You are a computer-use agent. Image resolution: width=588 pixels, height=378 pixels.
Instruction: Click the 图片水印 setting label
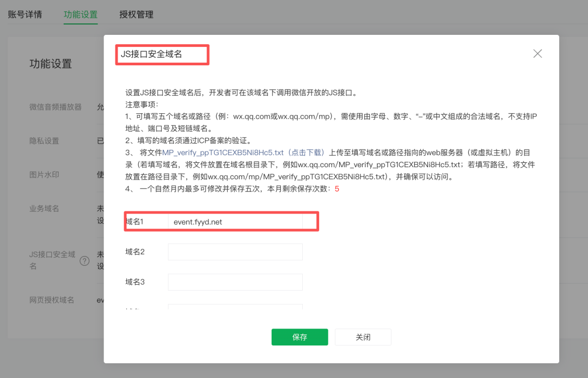[x=44, y=175]
